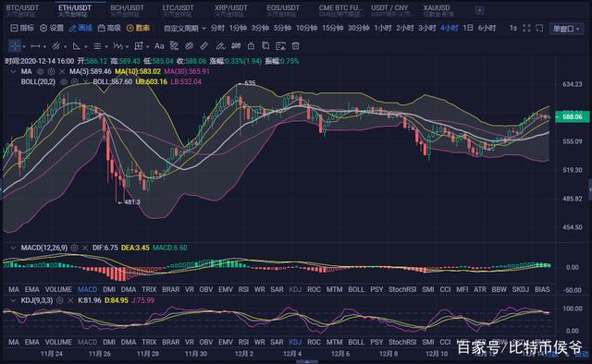
Task: Open MACD(12,26,9) settings gear
Action: point(74,248)
